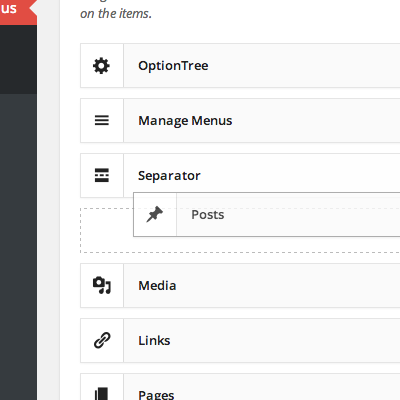
Task: Select the Separator item row
Action: tap(240, 175)
